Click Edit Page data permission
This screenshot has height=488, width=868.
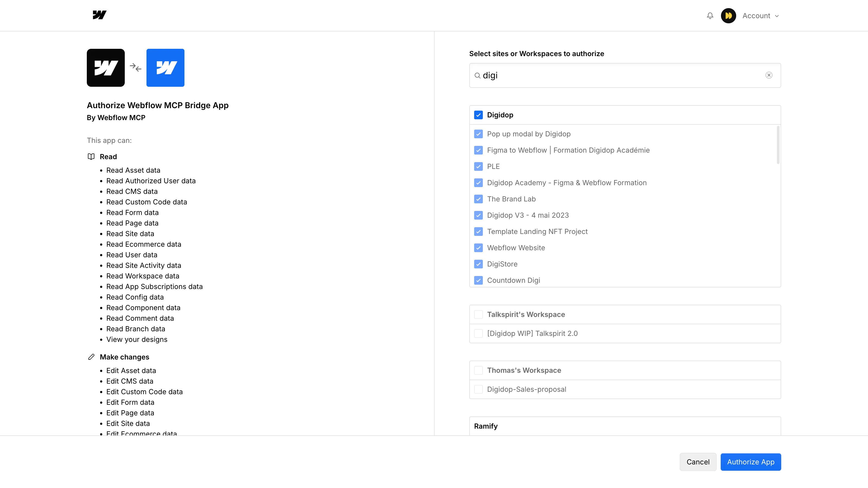130,413
